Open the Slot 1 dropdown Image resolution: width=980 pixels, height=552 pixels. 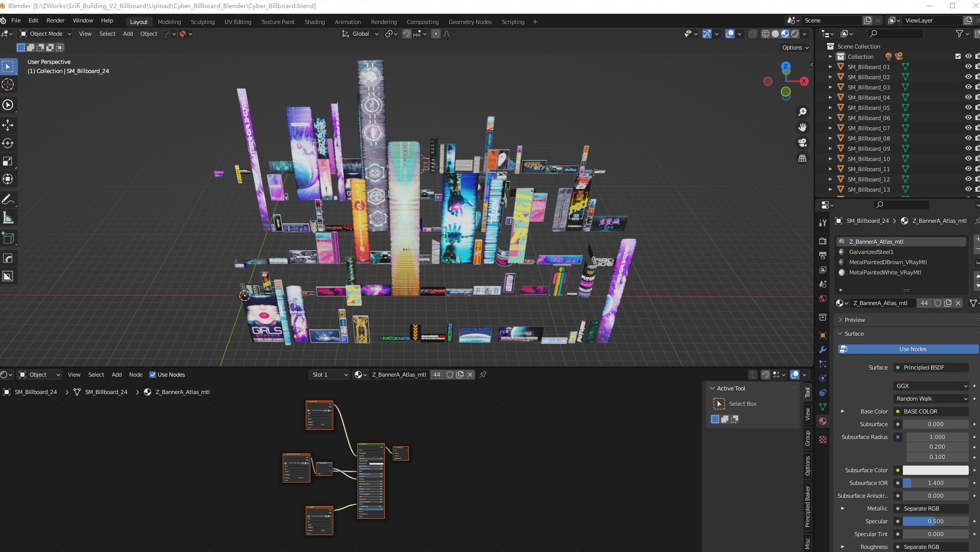[x=329, y=374]
